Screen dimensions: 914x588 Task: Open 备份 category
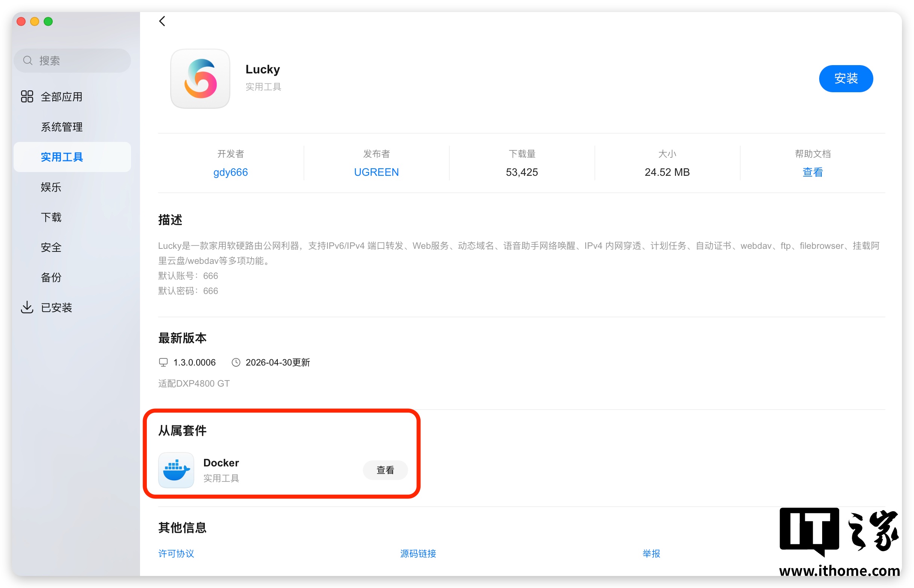click(x=72, y=277)
